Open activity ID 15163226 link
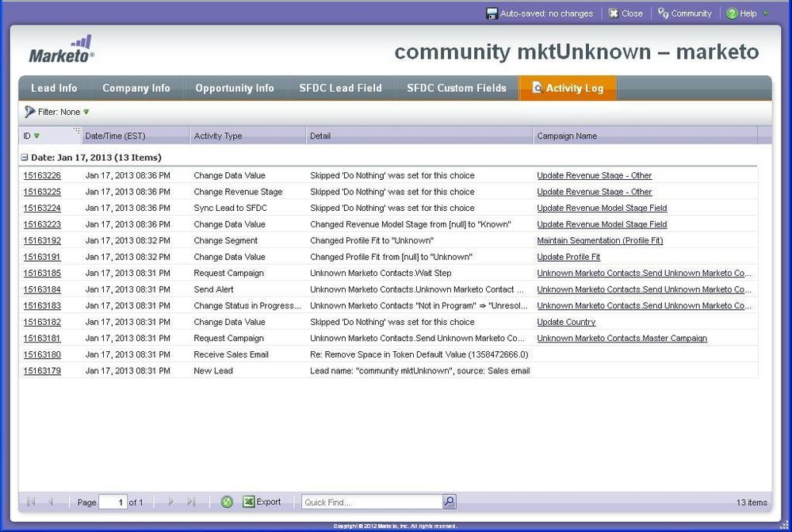The image size is (792, 532). [42, 175]
